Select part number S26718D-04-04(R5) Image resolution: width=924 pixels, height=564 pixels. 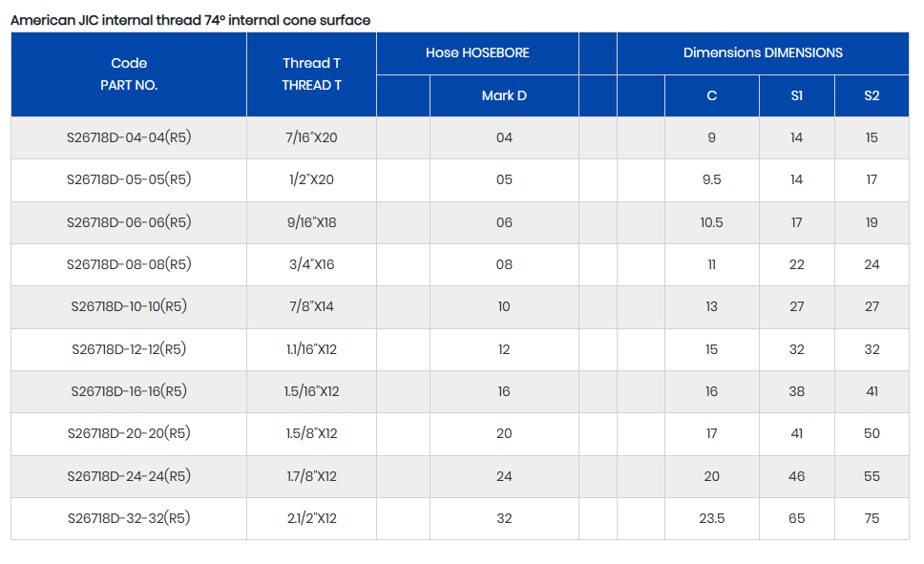click(x=129, y=137)
